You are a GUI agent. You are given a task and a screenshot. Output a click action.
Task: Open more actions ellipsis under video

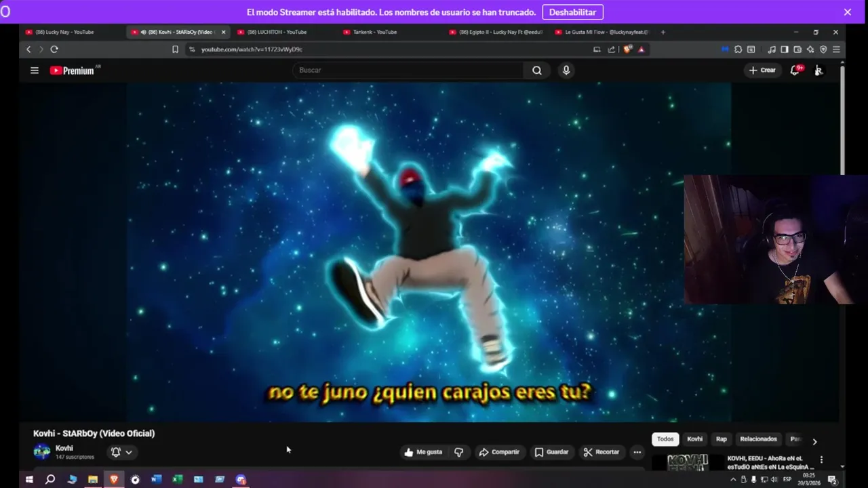click(637, 452)
